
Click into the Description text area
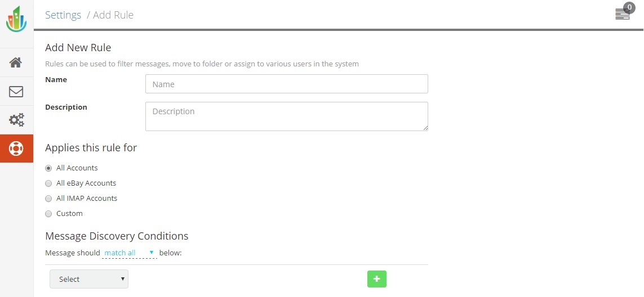pyautogui.click(x=286, y=116)
